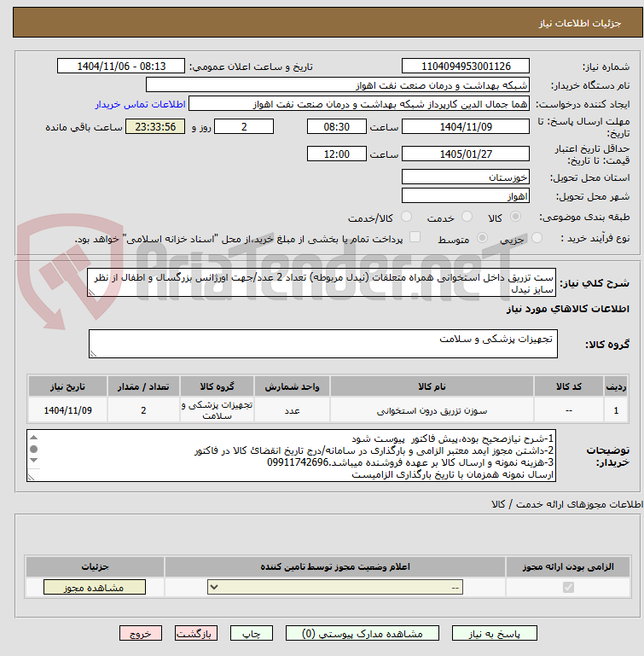
Task: Click the ایجاد کننده درخواست field
Action: click(359, 104)
